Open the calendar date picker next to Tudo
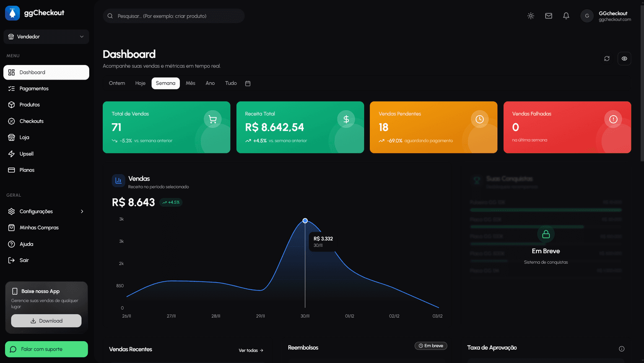The height and width of the screenshot is (363, 644). pos(248,83)
